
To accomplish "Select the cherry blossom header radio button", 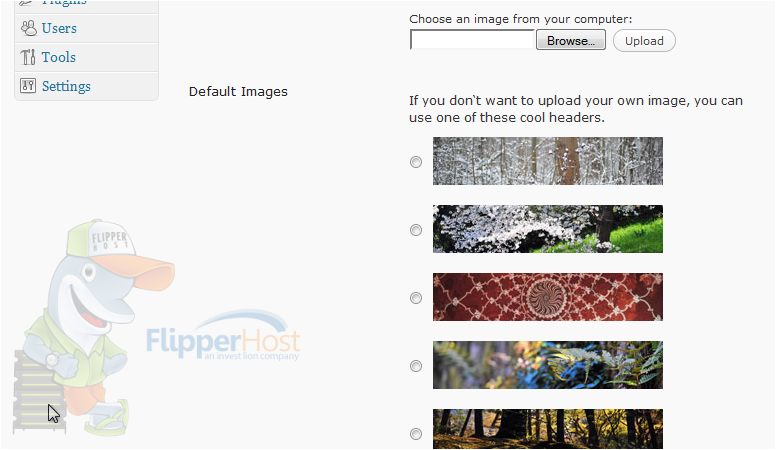I will click(x=416, y=230).
